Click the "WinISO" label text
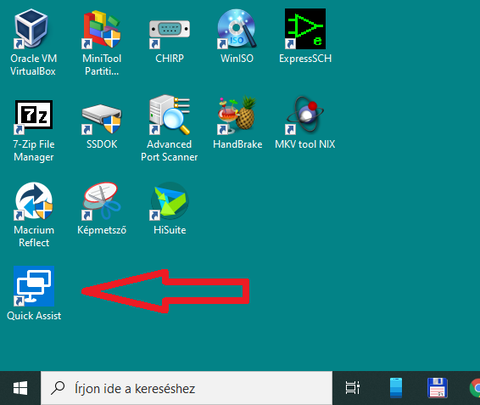Viewport: 480px width, 405px height. click(x=237, y=59)
